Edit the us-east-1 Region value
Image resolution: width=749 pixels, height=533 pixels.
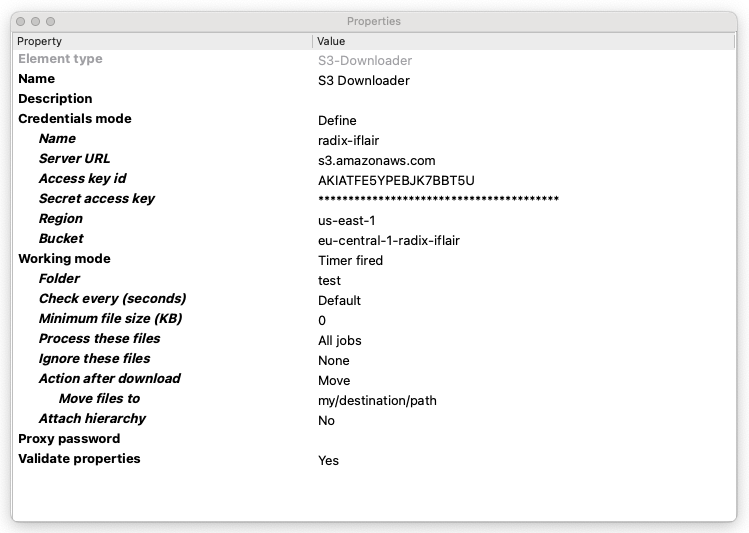[x=346, y=221]
